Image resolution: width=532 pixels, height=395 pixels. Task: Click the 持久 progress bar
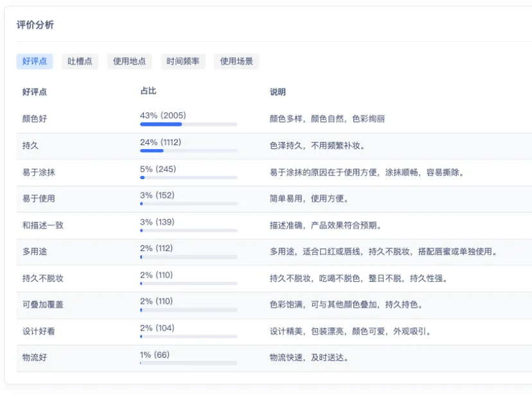189,150
